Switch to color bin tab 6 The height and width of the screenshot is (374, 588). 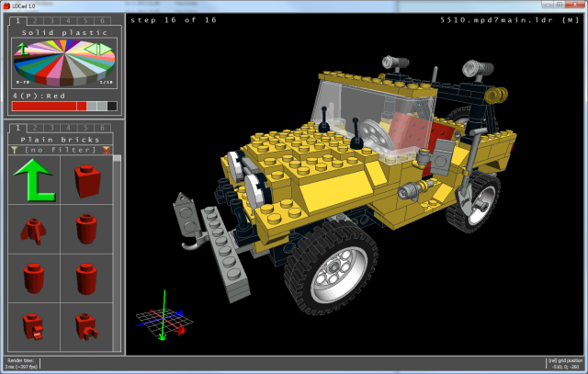(x=104, y=19)
